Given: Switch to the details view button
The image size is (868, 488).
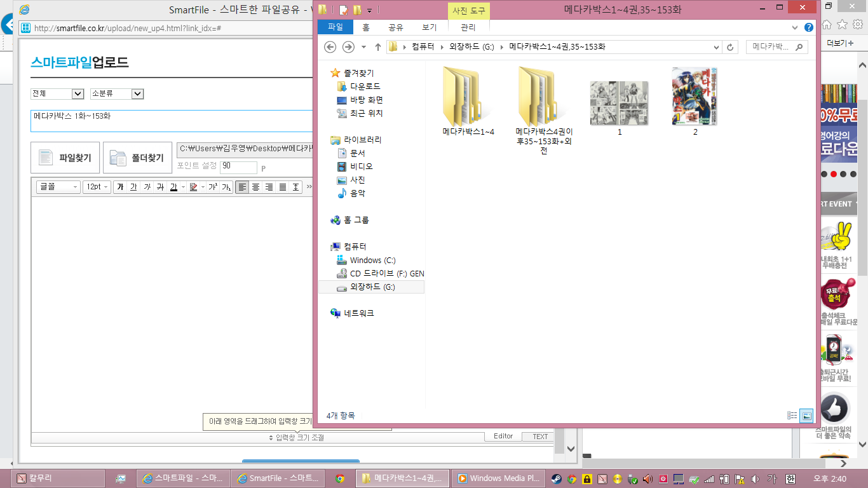Looking at the screenshot, I should (792, 416).
